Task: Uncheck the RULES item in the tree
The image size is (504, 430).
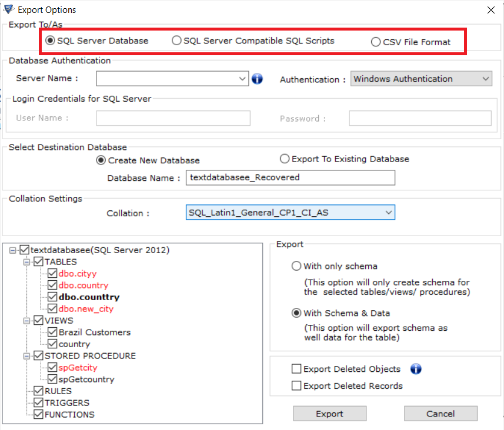Action: (39, 391)
